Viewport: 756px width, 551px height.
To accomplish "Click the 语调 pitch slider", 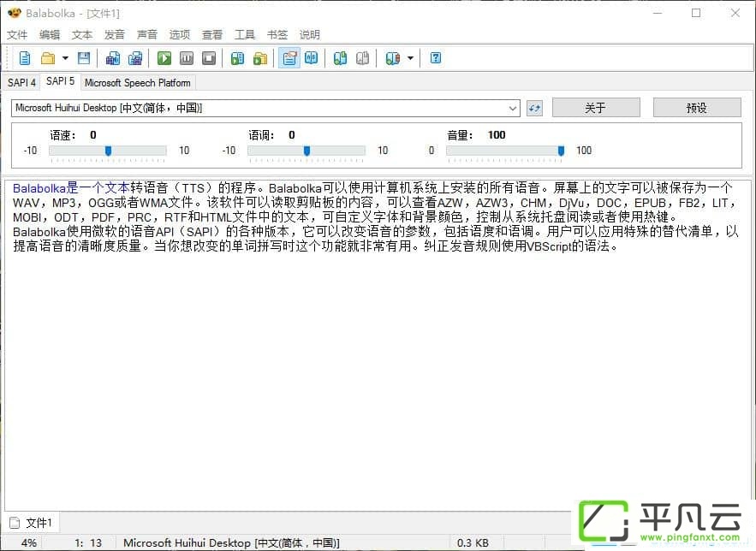I will click(x=307, y=151).
